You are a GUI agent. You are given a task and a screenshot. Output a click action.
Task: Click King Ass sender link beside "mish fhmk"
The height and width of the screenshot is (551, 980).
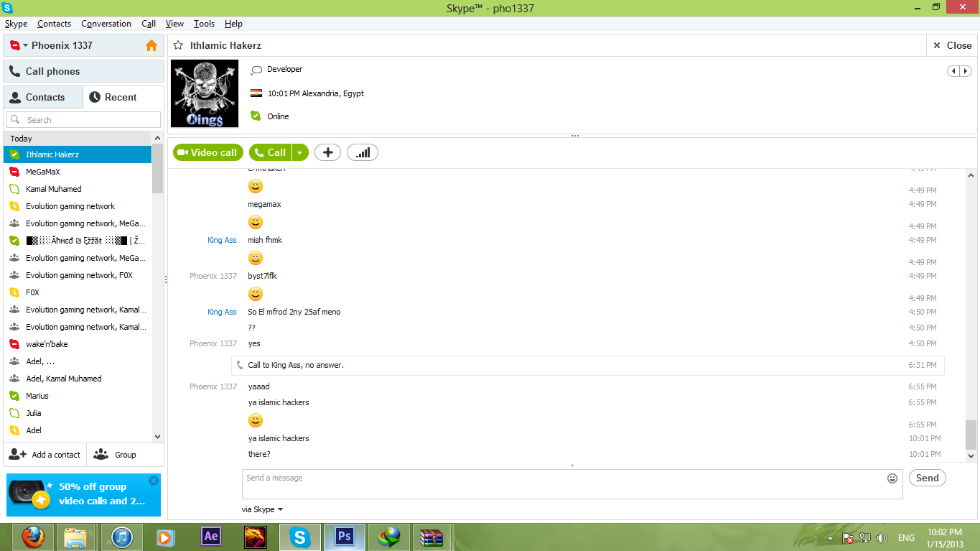click(222, 240)
